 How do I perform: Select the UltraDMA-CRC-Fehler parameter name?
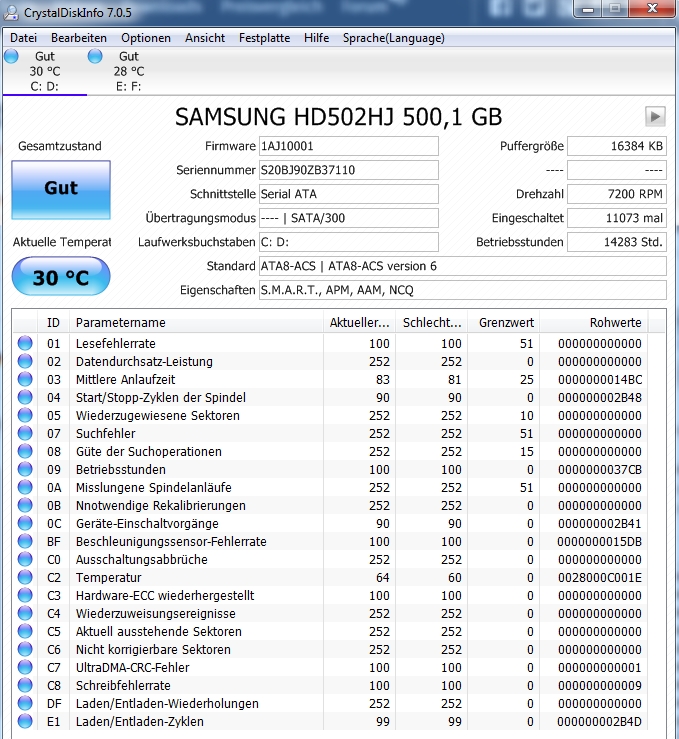click(132, 667)
